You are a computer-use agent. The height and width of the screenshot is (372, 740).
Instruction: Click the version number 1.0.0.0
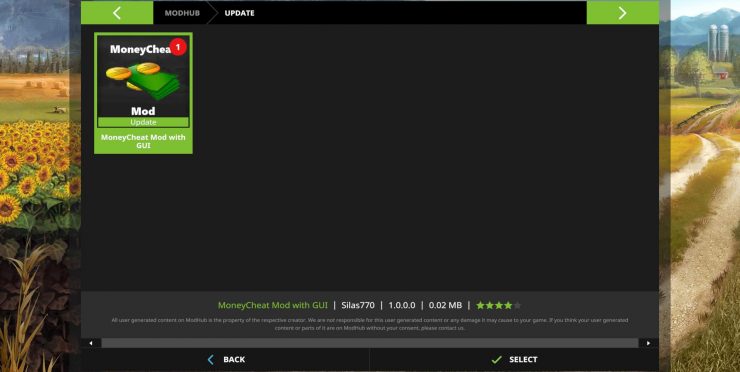point(402,305)
